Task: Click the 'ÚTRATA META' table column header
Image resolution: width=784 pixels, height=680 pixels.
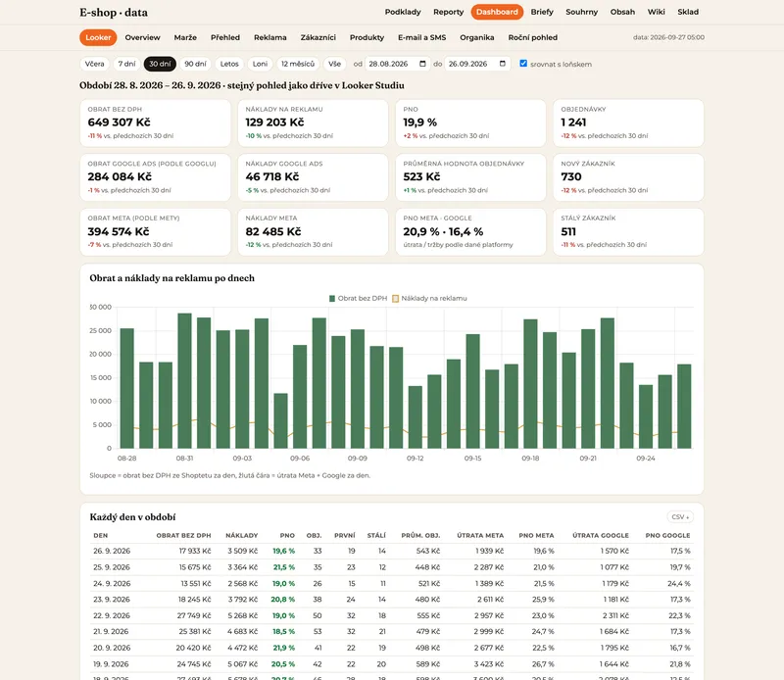Action: (x=480, y=536)
